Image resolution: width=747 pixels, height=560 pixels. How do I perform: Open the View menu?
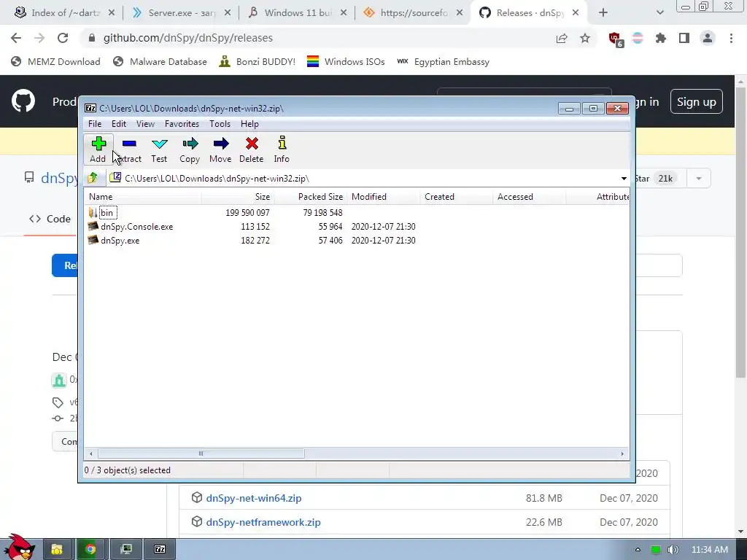coord(145,124)
